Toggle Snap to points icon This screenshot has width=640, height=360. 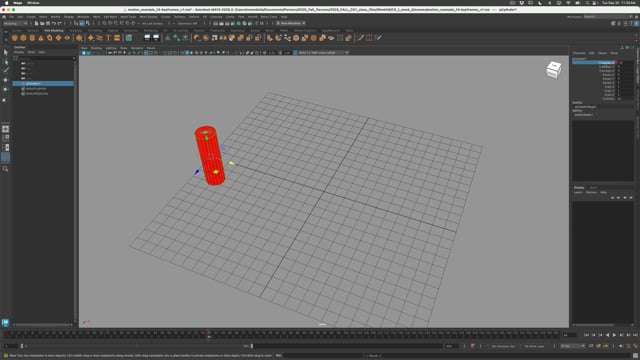[116, 24]
